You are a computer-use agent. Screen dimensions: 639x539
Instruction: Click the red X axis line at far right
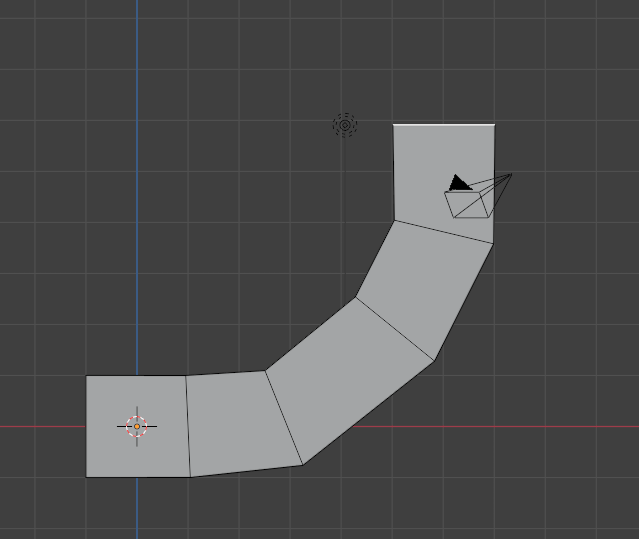pyautogui.click(x=620, y=427)
